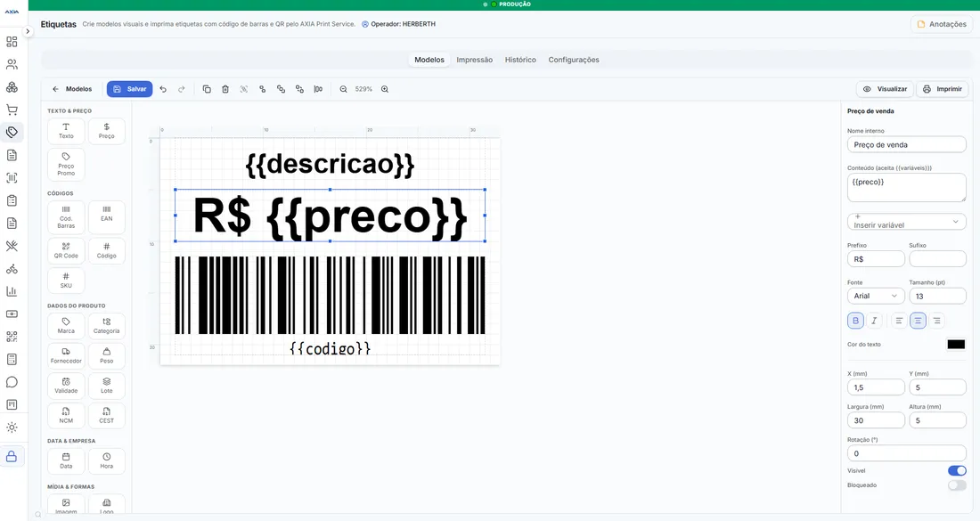Add a Preço element

click(107, 131)
